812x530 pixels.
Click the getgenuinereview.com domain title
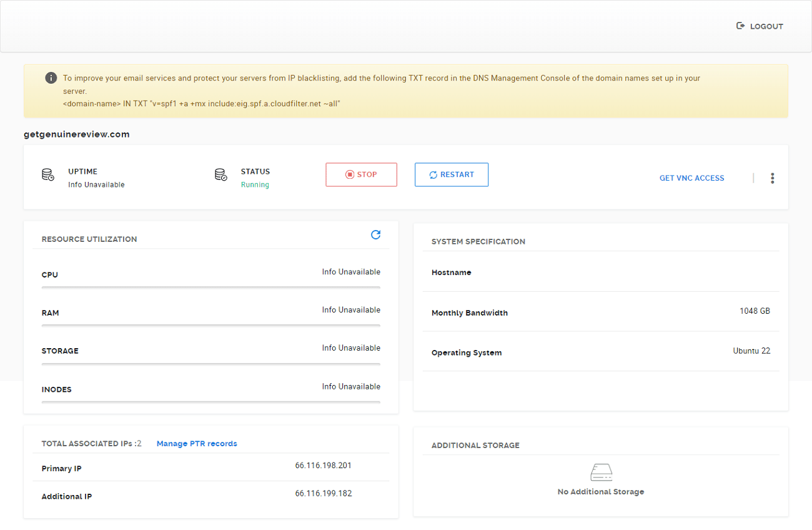(x=77, y=134)
